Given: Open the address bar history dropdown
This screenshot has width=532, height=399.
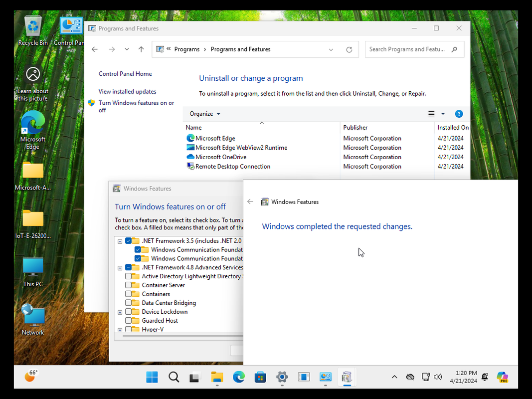Looking at the screenshot, I should [331, 49].
